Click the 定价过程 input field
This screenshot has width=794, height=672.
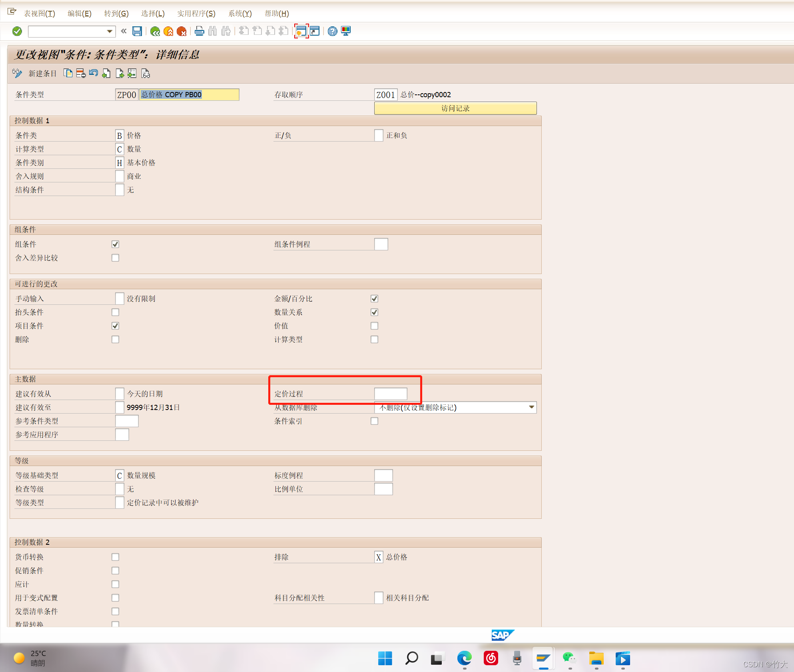point(390,394)
